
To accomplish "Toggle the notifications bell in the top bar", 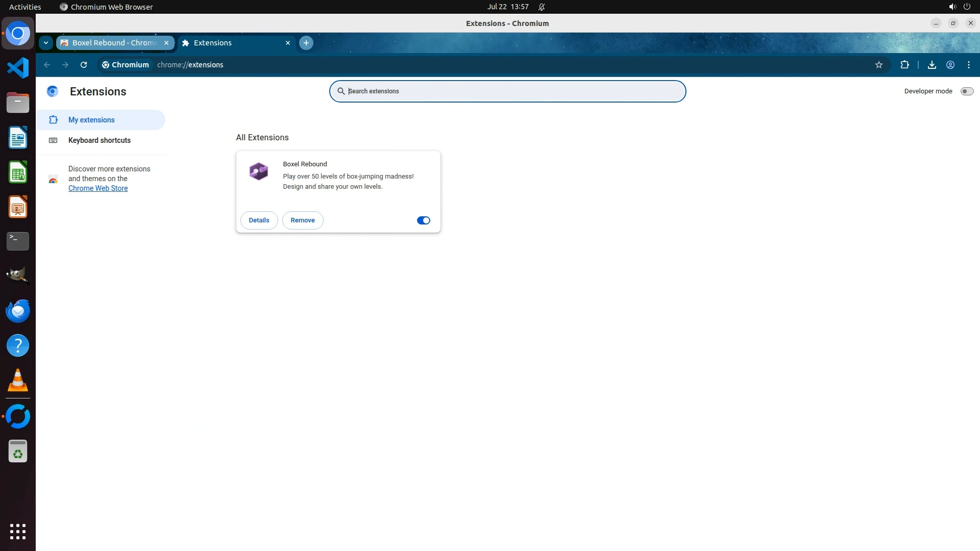I will pos(542,7).
